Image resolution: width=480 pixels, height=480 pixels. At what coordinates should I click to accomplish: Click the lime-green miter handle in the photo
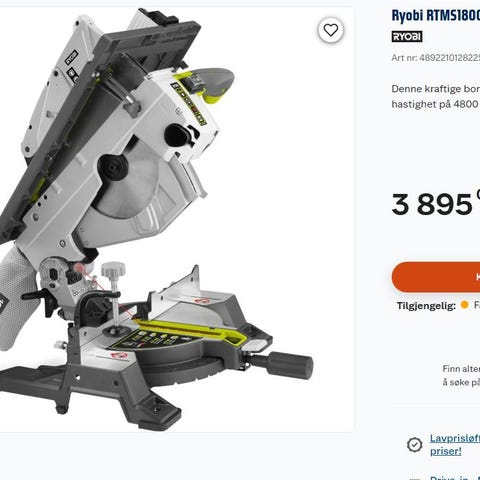[x=192, y=332]
